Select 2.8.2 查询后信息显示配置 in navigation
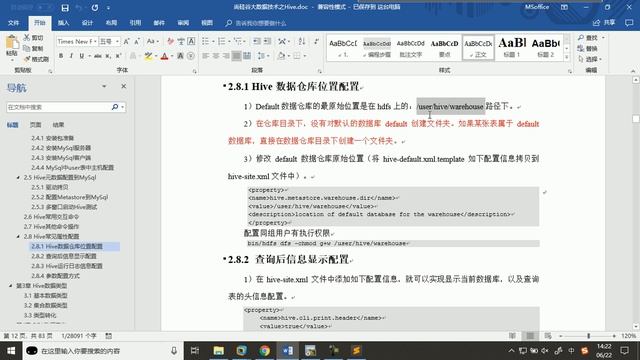 [64, 256]
